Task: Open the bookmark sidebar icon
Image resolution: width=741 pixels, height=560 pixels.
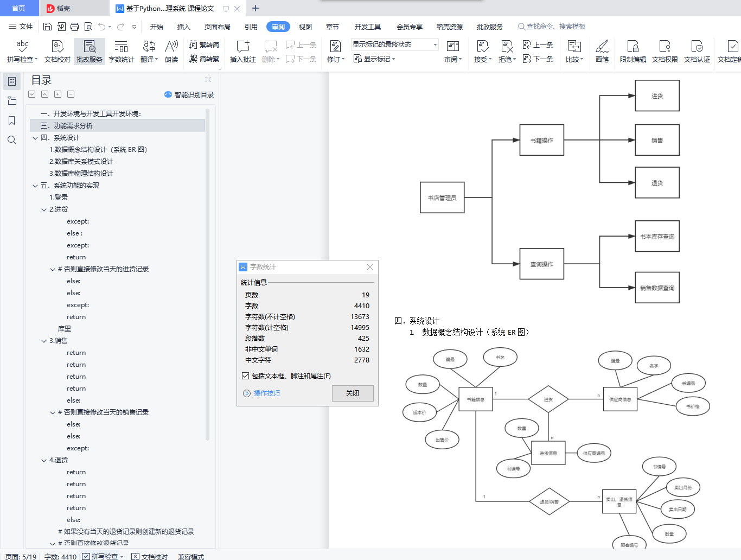Action: (12, 120)
